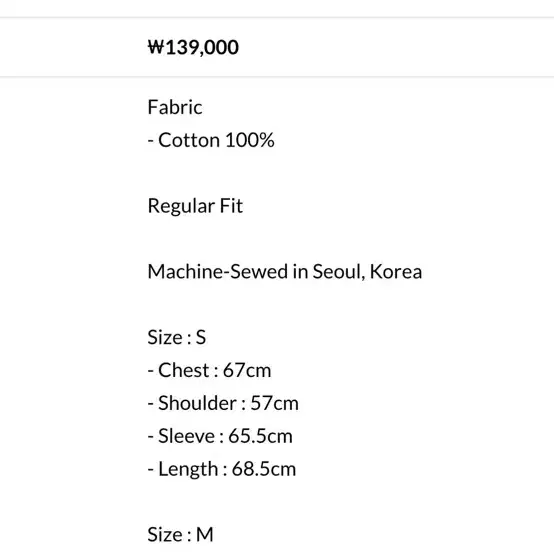The width and height of the screenshot is (554, 554).
Task: Click the word Korea in description
Action: pos(396,271)
